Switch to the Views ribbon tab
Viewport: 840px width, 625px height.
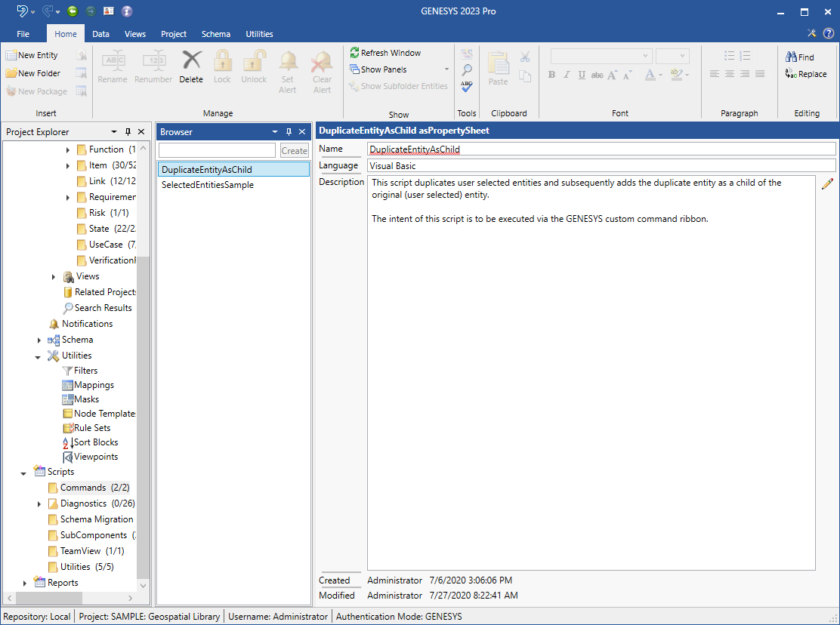[135, 34]
